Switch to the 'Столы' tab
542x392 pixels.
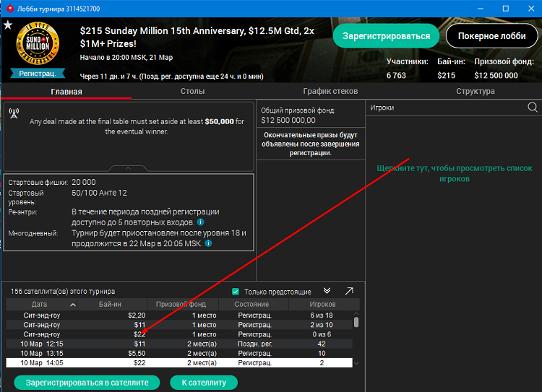coord(192,92)
